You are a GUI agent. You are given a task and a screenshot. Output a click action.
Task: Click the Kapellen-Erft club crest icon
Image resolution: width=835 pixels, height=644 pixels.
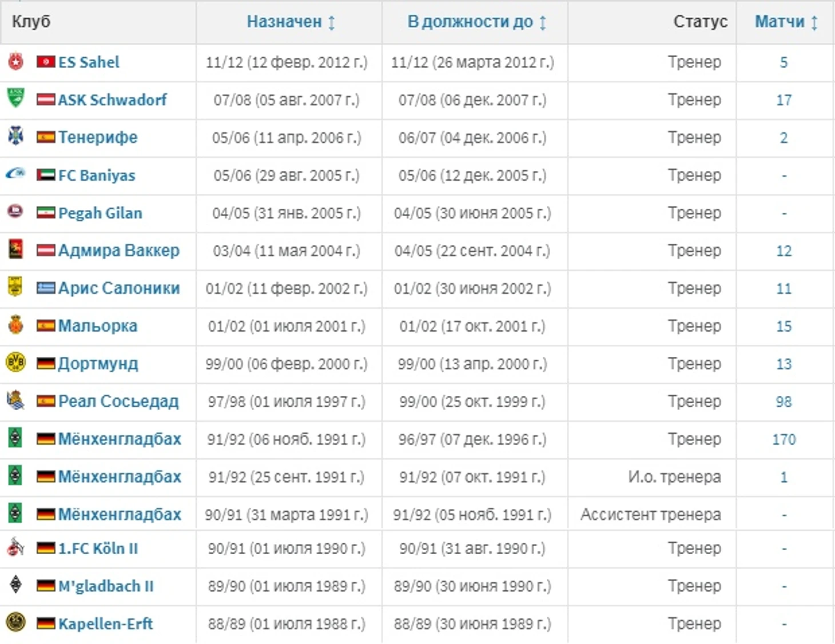pos(16,622)
